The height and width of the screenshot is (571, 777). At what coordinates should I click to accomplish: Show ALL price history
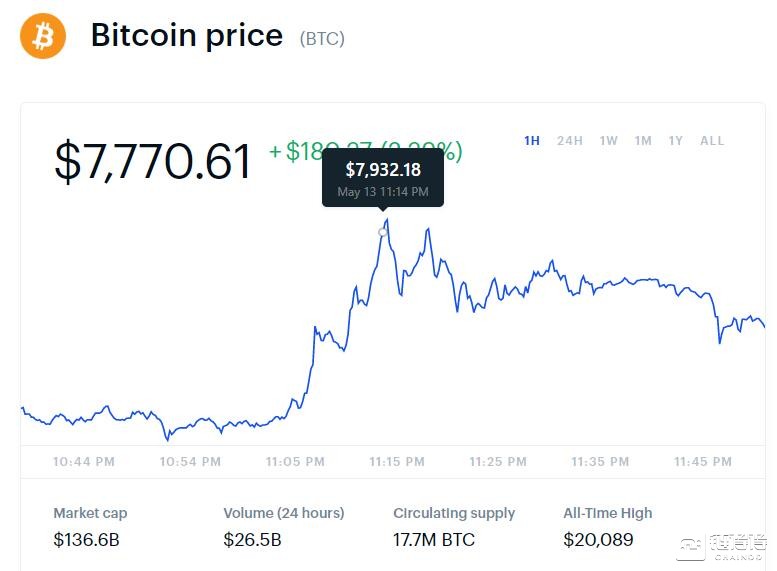tap(712, 141)
